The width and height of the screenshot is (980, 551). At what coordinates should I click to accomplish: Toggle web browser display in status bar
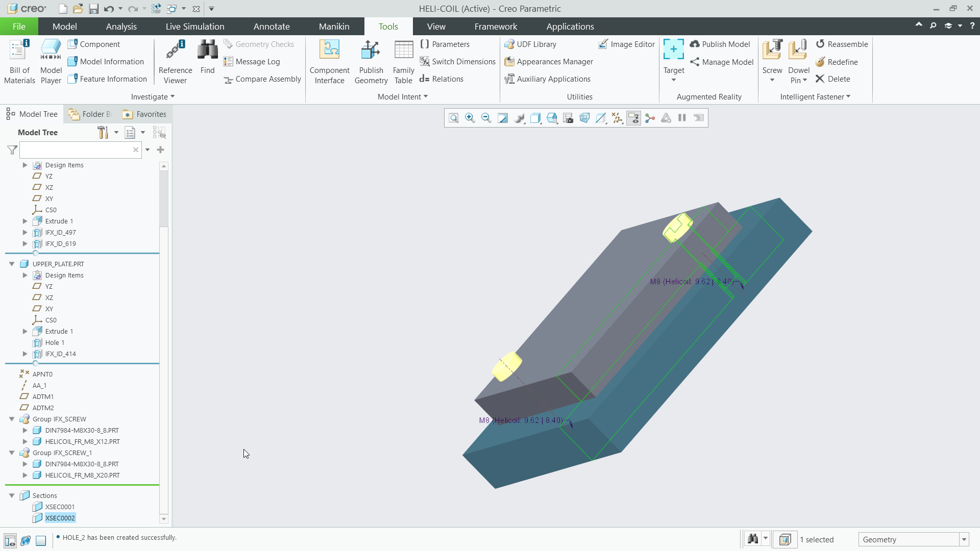[26, 540]
